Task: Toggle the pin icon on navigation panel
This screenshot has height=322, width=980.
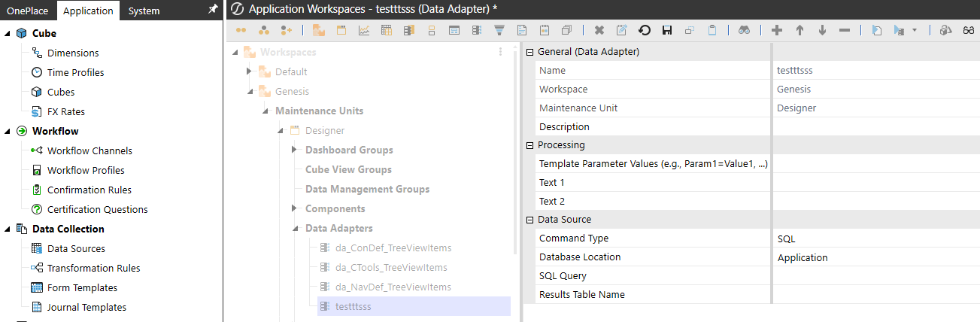Action: click(213, 10)
